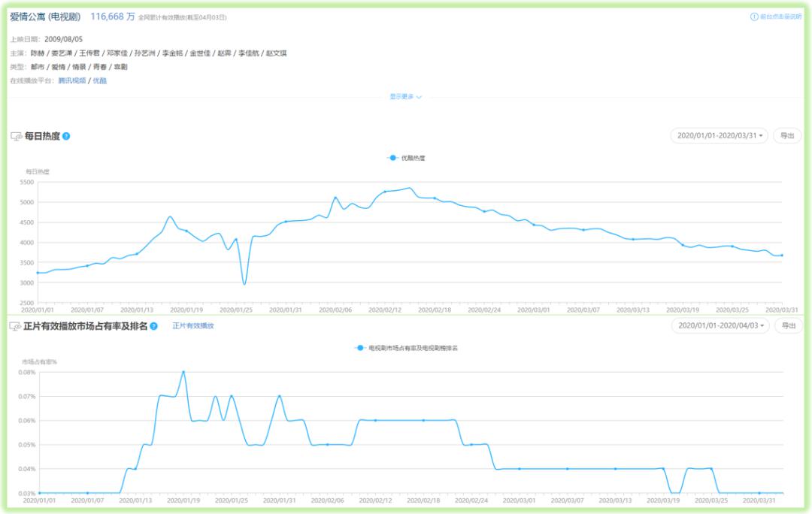Viewport: 812px width, 514px height.
Task: Click cast member 赵文琪
Action: click(276, 53)
